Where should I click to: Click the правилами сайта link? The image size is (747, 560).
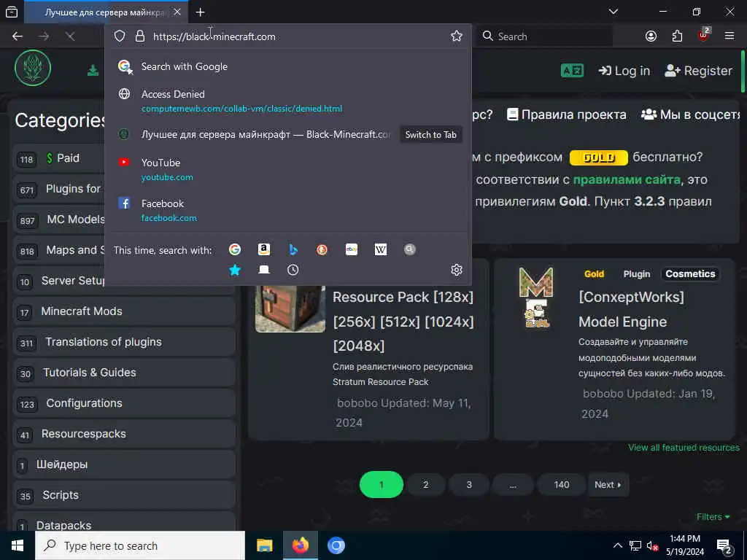(x=627, y=179)
